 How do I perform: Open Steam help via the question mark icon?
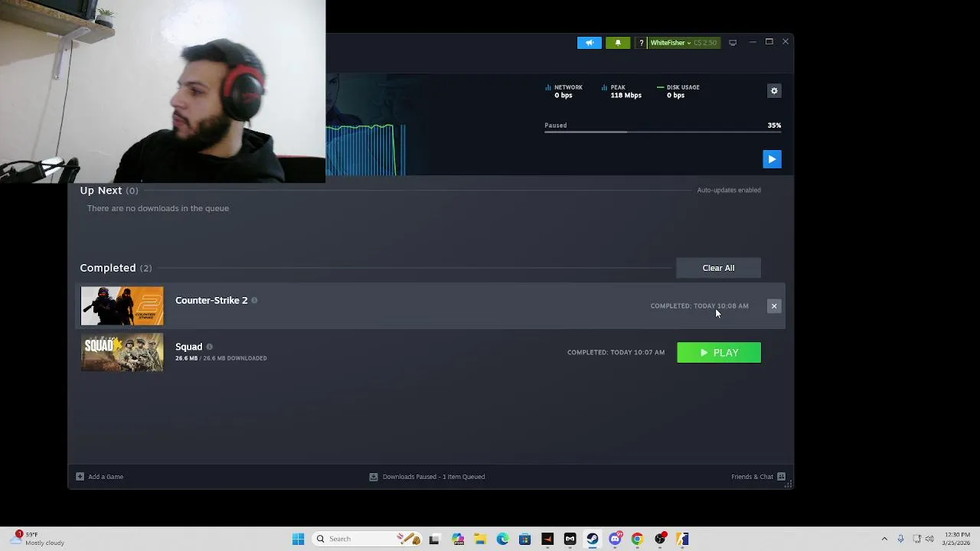[x=641, y=43]
